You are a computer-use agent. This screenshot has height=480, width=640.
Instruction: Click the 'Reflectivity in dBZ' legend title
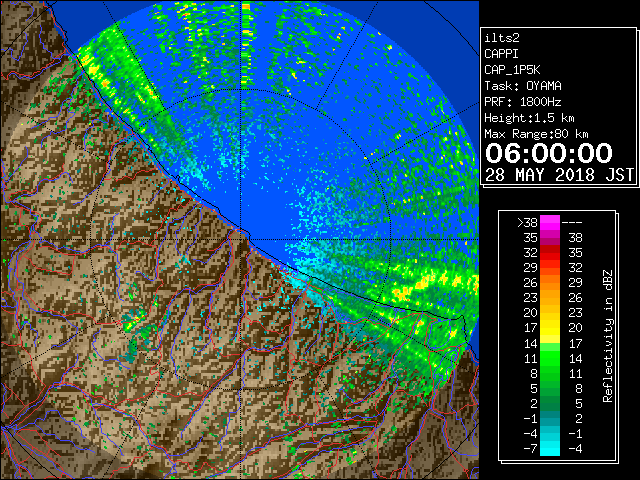coord(608,336)
